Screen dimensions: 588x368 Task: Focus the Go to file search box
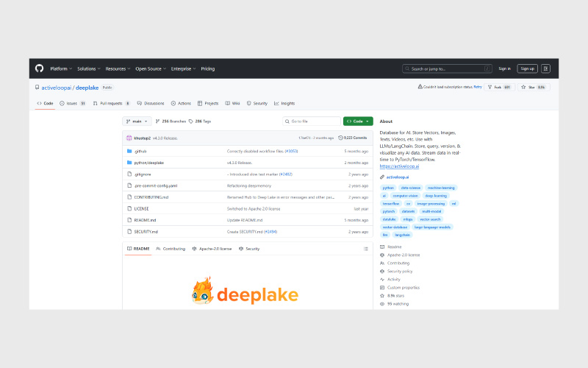click(x=312, y=121)
